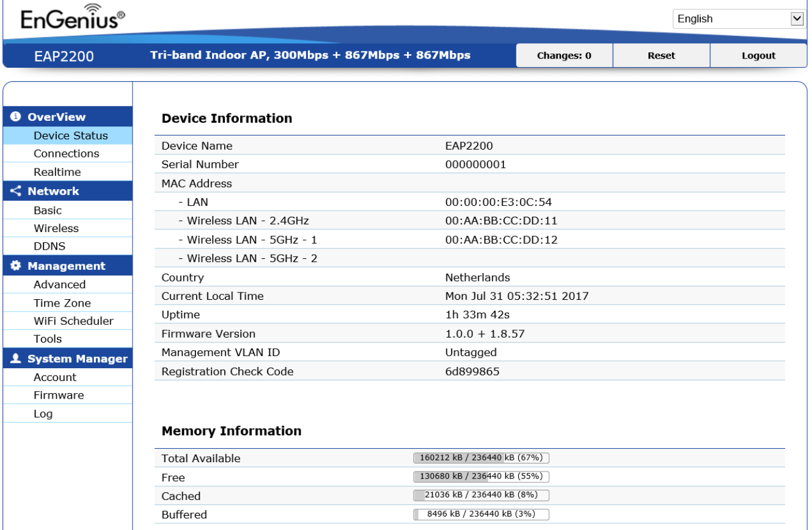This screenshot has height=530, width=812.
Task: Click the Untagged VLAN ID value
Action: click(x=470, y=352)
